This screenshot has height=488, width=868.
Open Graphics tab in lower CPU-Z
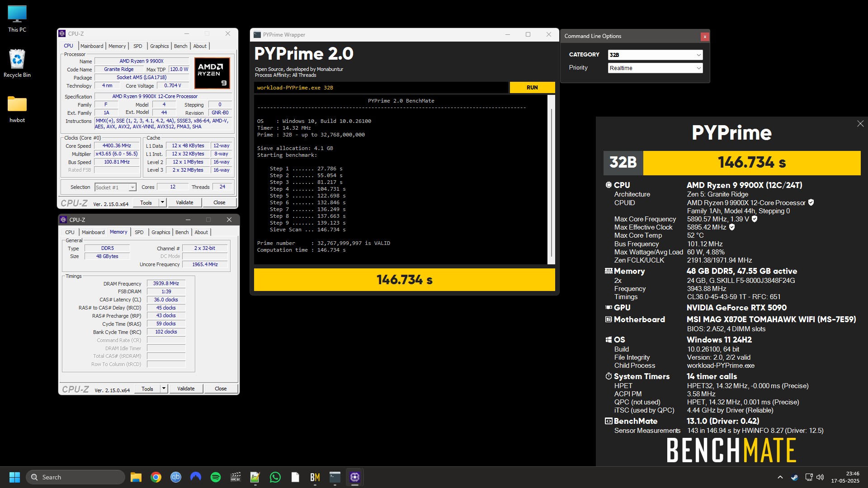coord(161,232)
